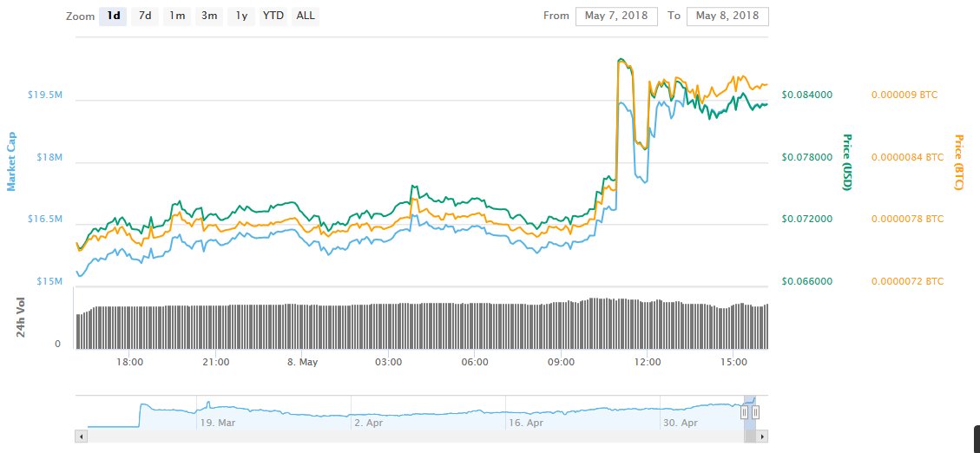Select the 1d zoom range
Screen dimensions: 980x453
tap(113, 16)
